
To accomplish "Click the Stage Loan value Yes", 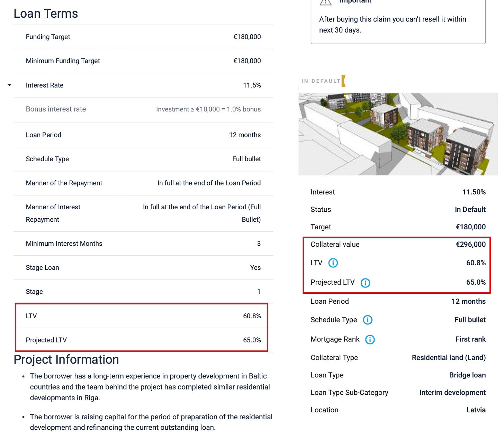I will coord(255,267).
